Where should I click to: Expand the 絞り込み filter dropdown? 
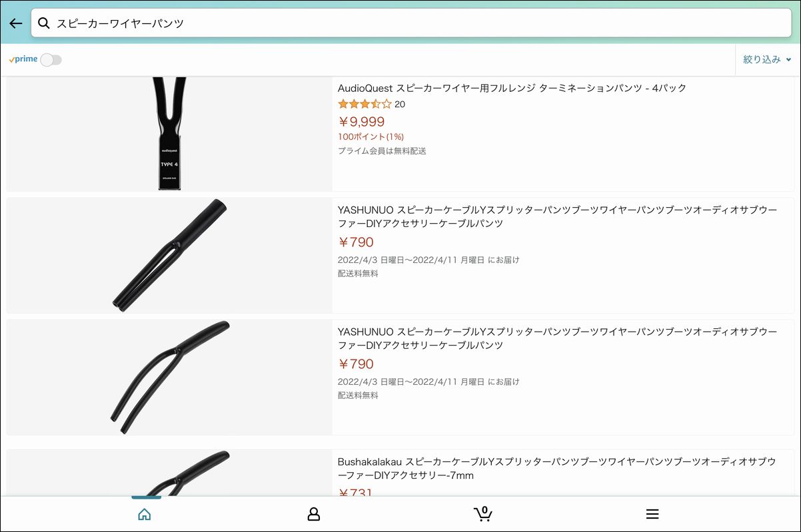tap(767, 59)
